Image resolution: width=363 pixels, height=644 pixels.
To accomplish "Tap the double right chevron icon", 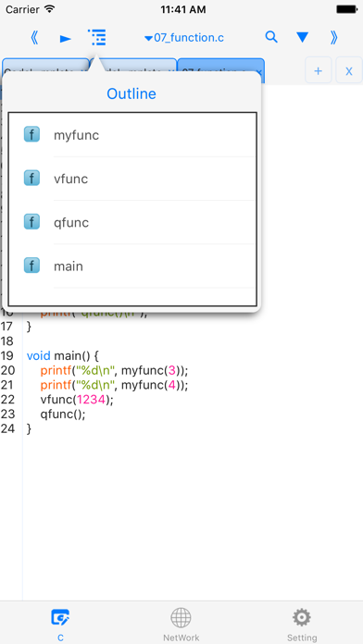I will point(333,38).
